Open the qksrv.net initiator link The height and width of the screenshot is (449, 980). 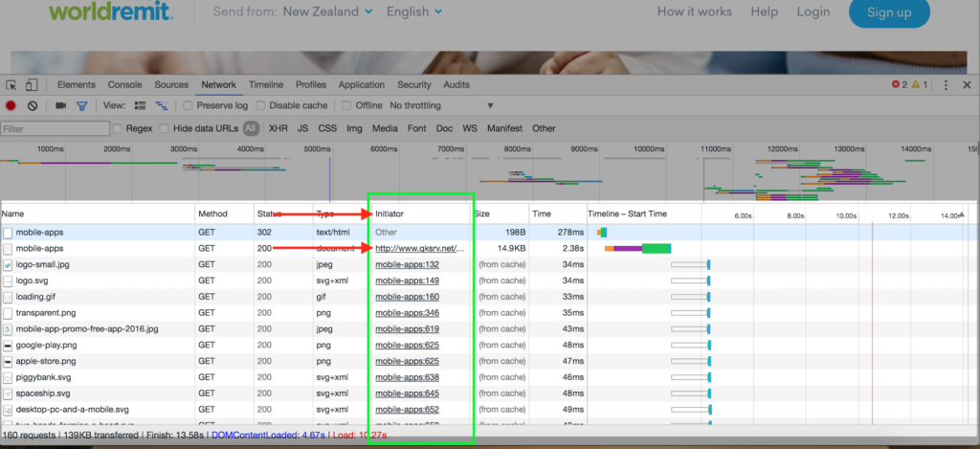point(420,248)
